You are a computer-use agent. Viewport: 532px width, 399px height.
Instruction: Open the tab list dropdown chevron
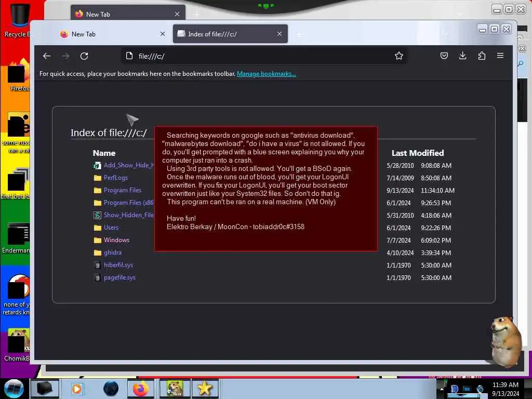coord(445,34)
